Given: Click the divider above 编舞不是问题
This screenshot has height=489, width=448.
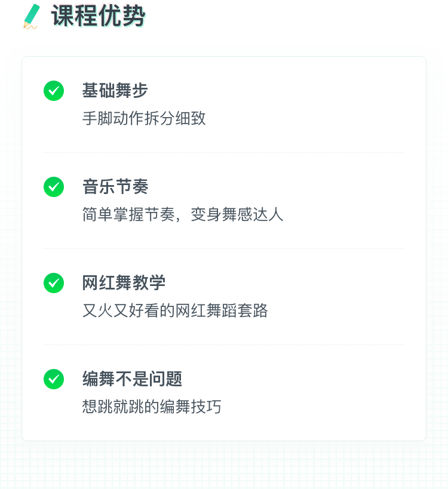Looking at the screenshot, I should click(x=223, y=345).
